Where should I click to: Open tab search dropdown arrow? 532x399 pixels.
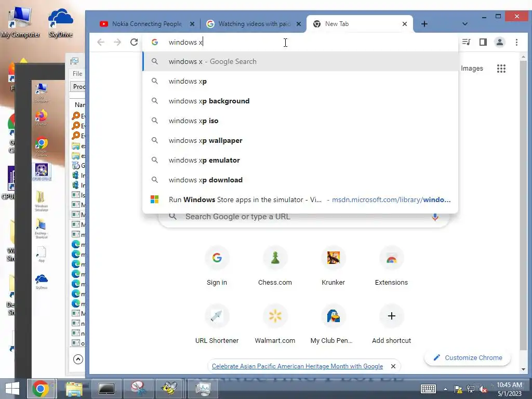point(465,24)
